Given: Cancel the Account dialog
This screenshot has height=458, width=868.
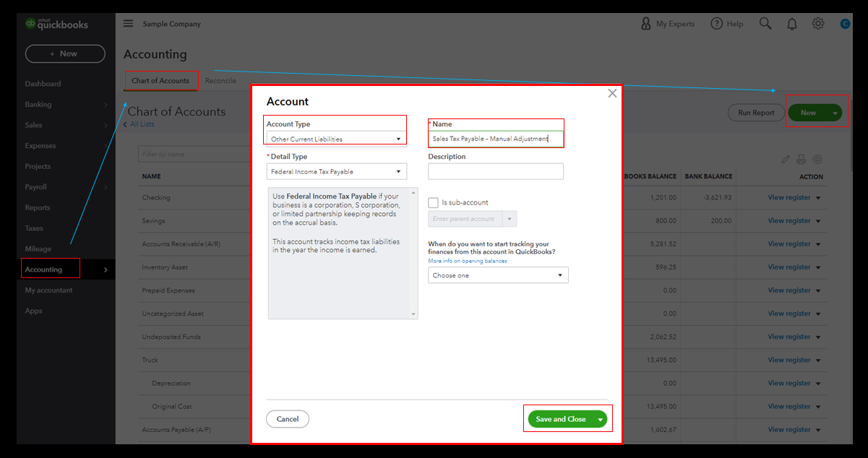Looking at the screenshot, I should (x=288, y=419).
